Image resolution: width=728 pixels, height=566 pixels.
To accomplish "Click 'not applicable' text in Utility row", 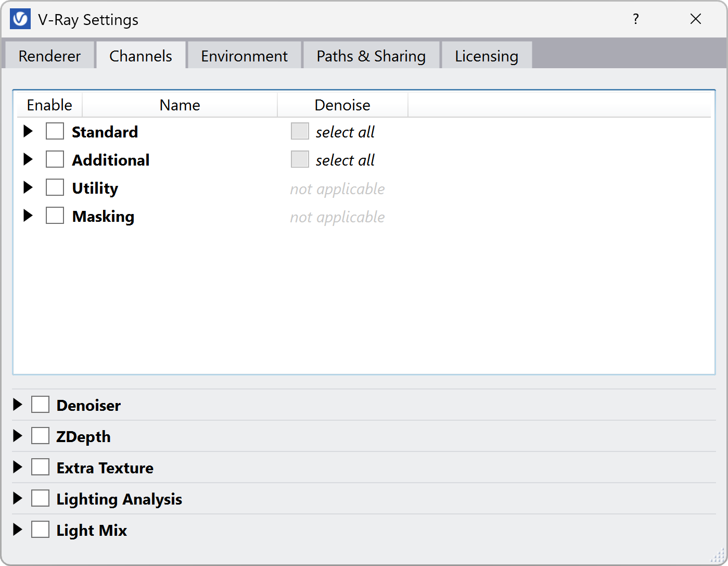I will tap(337, 188).
